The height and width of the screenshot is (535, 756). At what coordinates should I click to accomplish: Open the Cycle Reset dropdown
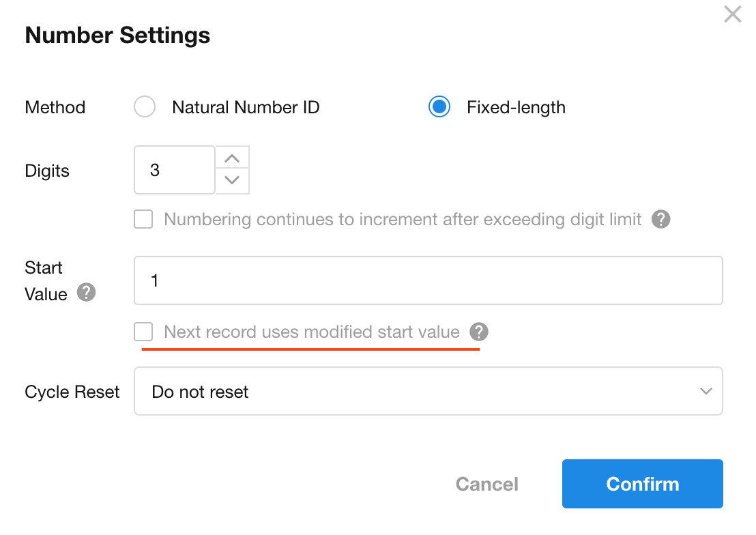428,392
